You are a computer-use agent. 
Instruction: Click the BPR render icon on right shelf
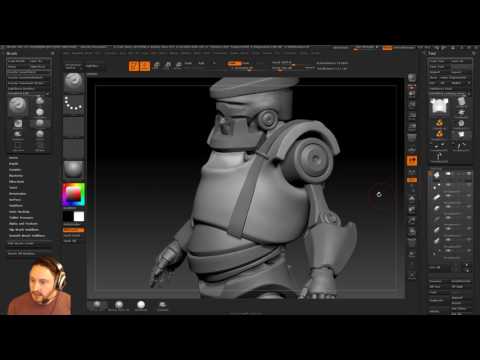click(x=412, y=79)
